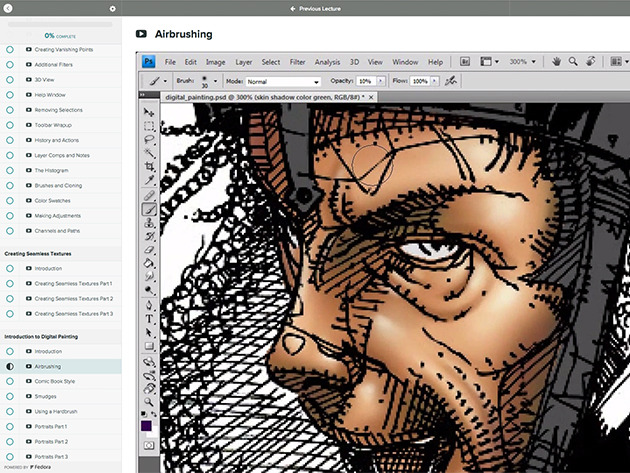This screenshot has height=473, width=630.
Task: Close the digital_painting.psd tab
Action: (x=371, y=97)
